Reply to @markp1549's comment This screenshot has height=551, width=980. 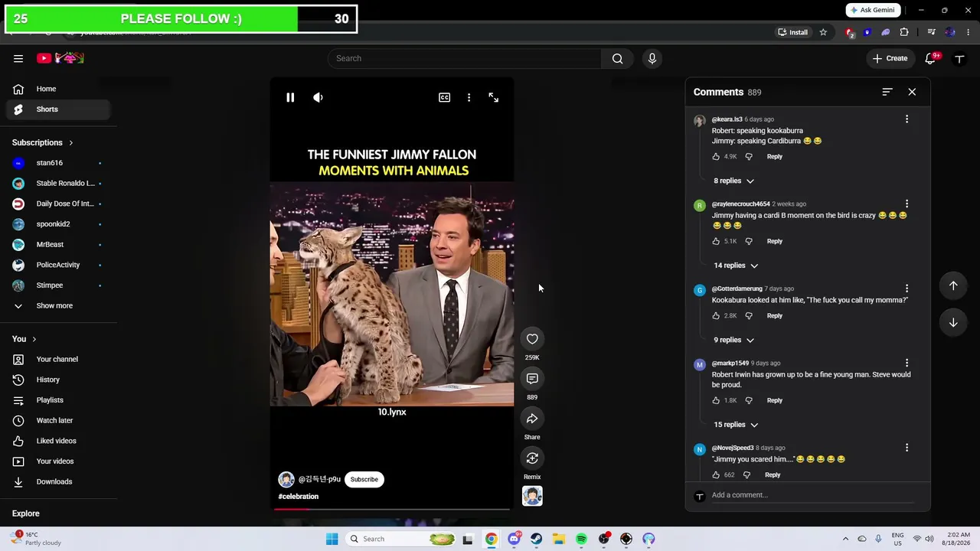775,400
